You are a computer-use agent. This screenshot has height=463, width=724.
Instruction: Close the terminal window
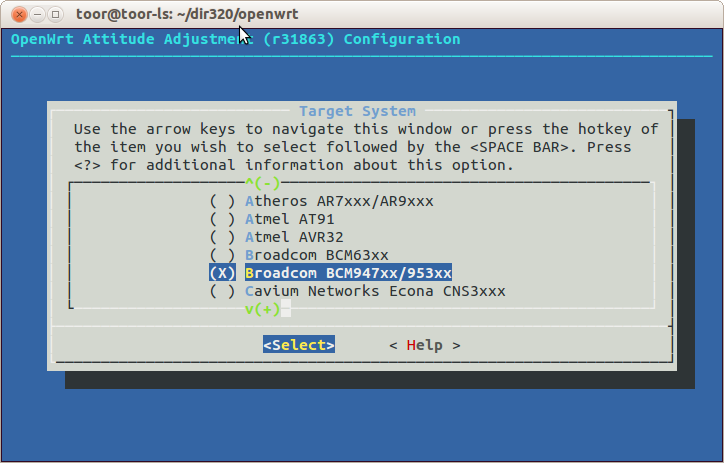click(19, 14)
